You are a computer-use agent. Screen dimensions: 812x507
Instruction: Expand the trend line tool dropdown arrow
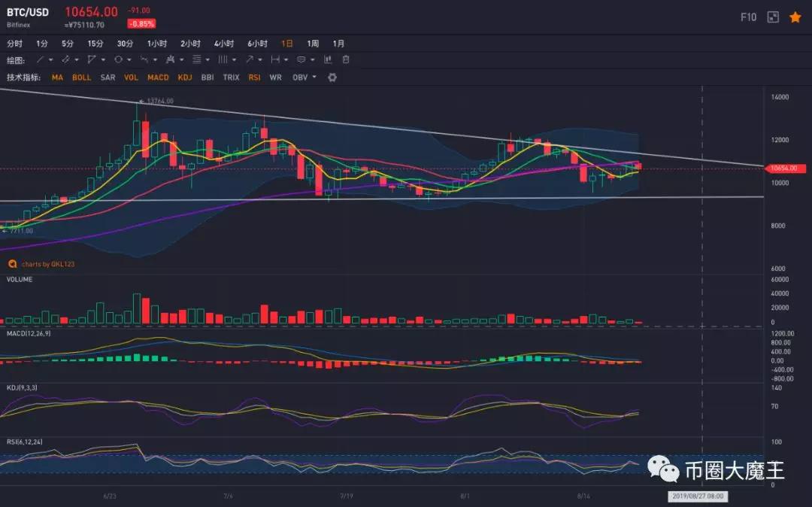tap(51, 60)
